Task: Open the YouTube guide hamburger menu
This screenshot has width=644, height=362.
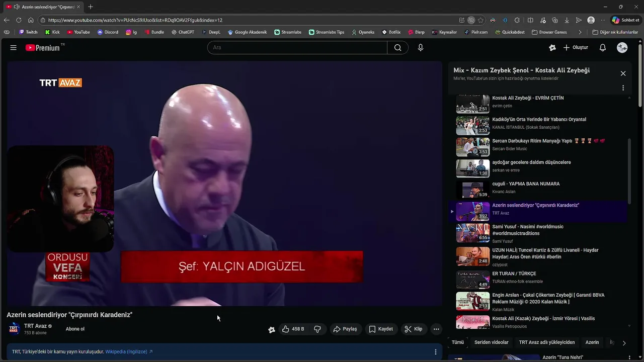Action: click(x=14, y=48)
